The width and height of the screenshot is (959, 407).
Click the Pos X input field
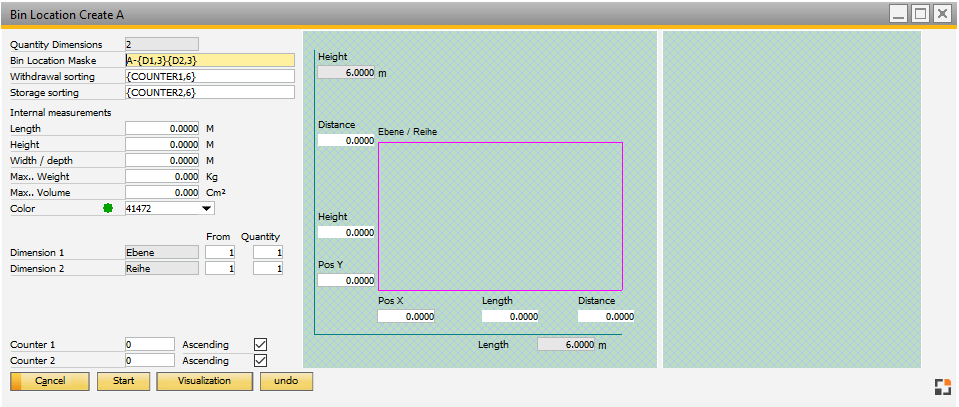coord(406,317)
